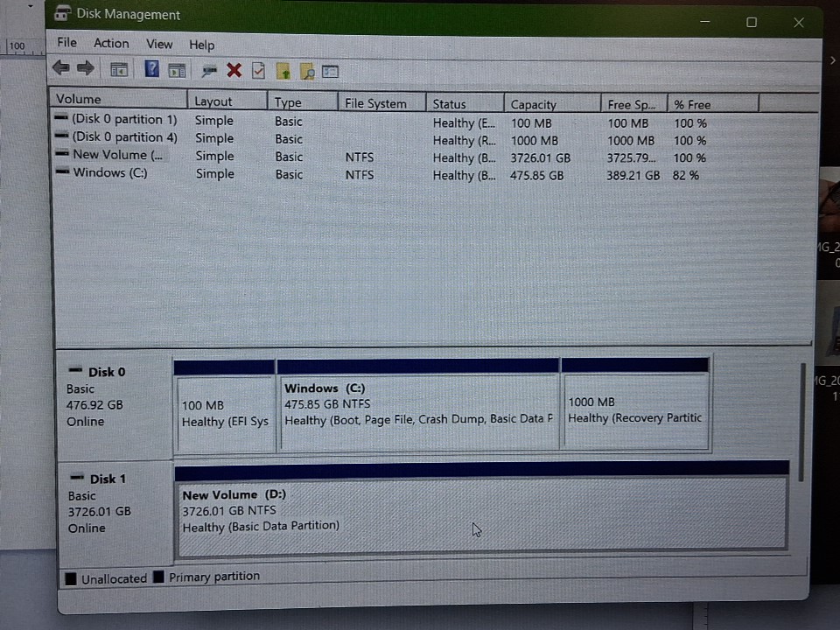Sort list by File System column header
Viewport: 840px width, 630px height.
(375, 103)
